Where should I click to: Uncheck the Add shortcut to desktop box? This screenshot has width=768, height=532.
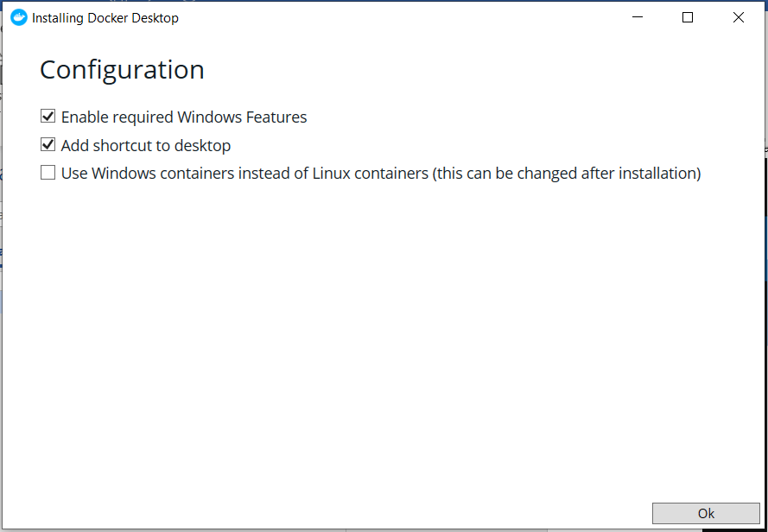48,145
